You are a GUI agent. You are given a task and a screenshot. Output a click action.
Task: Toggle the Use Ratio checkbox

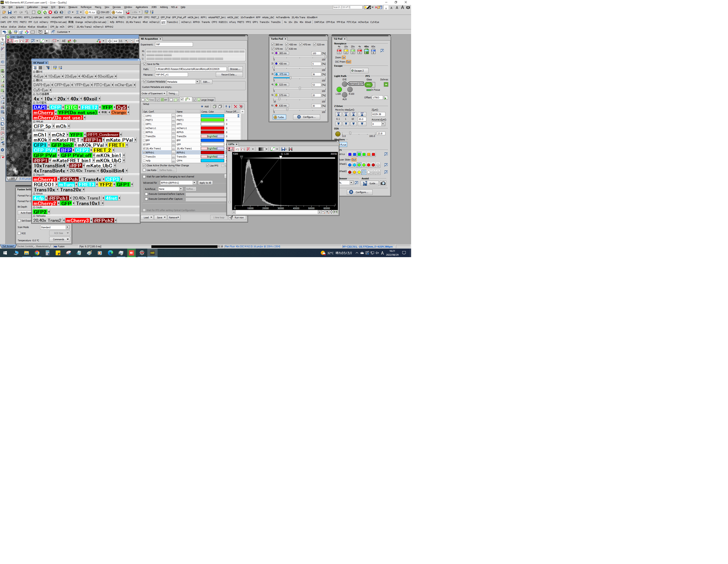(144, 170)
